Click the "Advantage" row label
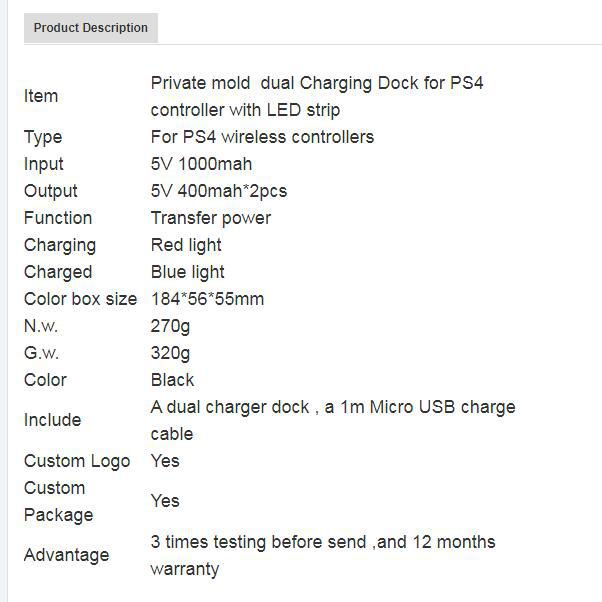The width and height of the screenshot is (602, 602). [66, 555]
